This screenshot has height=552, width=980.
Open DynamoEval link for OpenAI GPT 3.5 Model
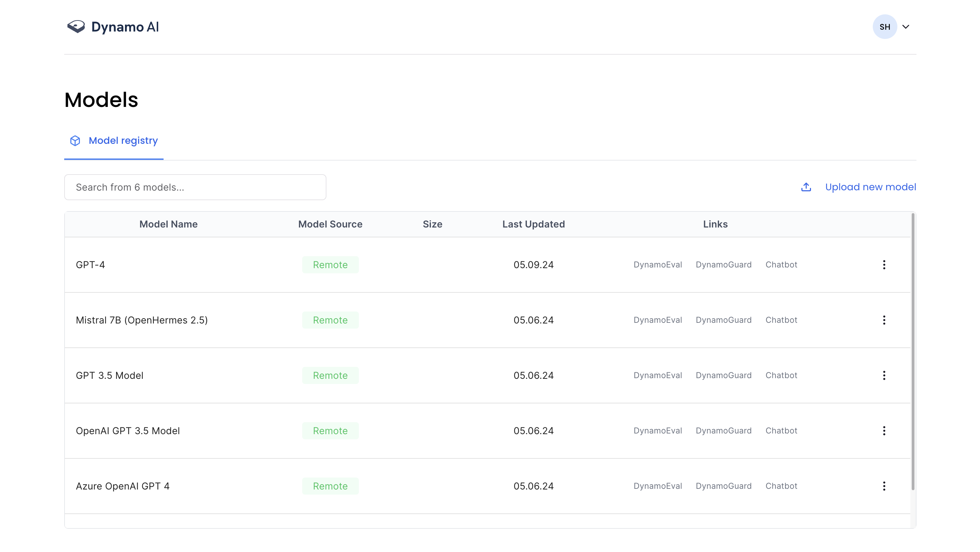[657, 430]
